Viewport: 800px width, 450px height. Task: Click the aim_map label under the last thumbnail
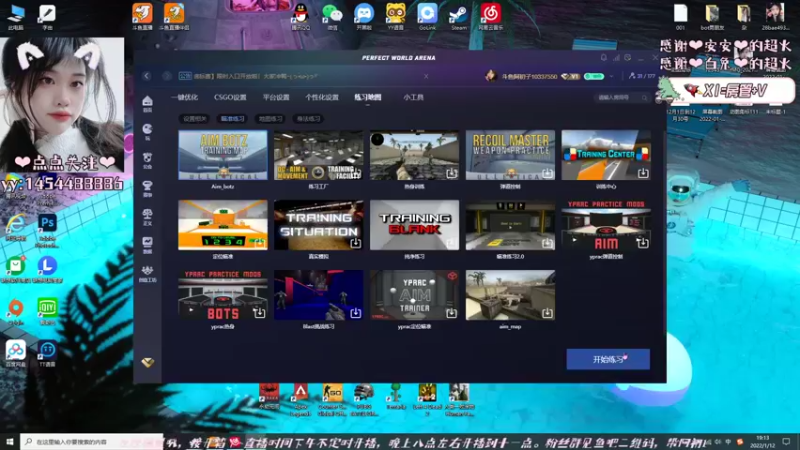[x=510, y=327]
